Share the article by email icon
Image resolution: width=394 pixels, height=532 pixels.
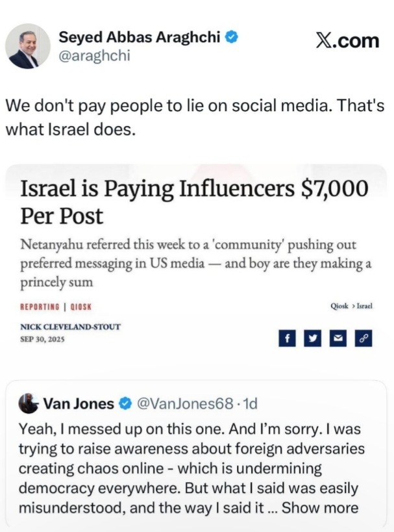tap(338, 338)
